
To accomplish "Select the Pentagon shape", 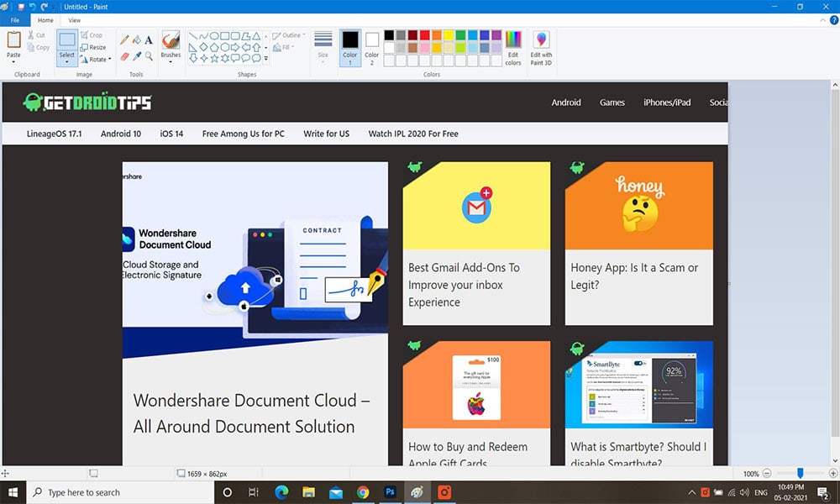I will point(214,47).
